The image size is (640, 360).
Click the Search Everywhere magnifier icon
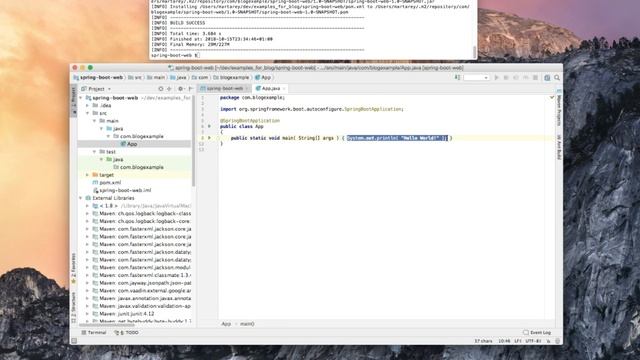click(557, 78)
